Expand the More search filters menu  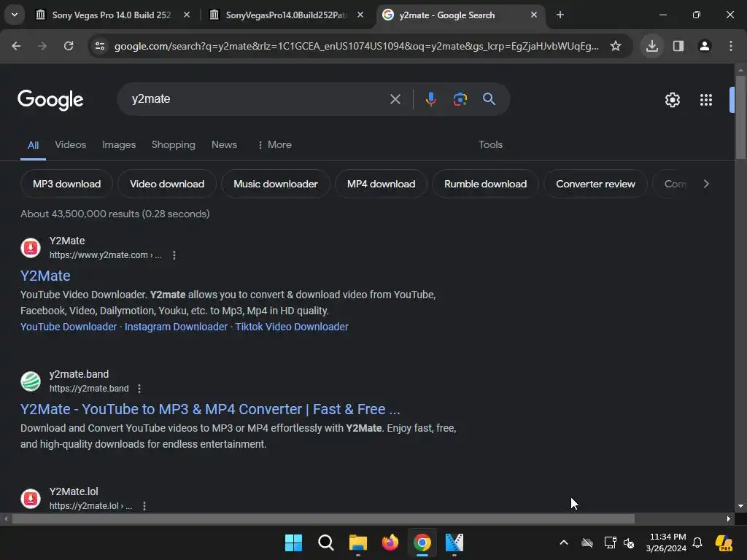coord(274,145)
